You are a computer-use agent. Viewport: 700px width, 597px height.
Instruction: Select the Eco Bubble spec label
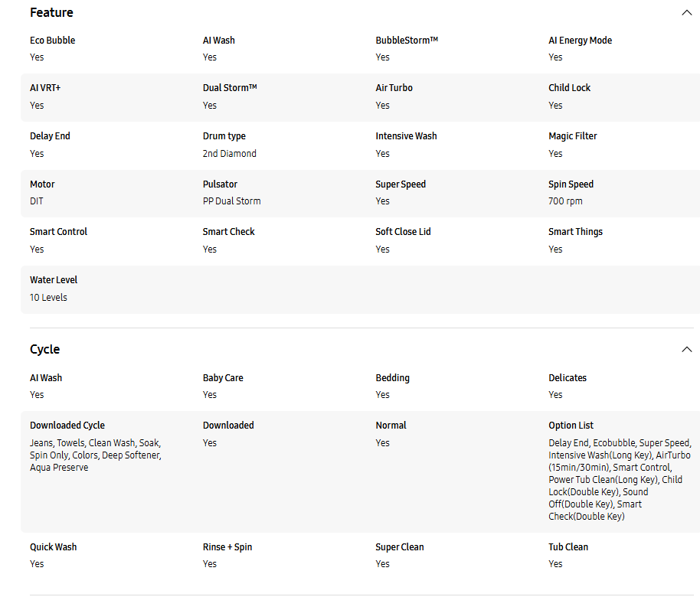tap(52, 41)
